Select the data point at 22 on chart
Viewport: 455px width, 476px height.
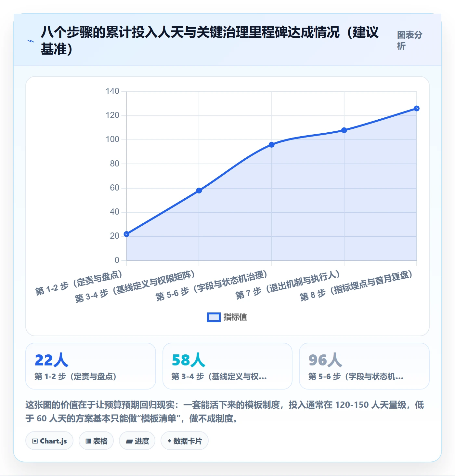(127, 234)
